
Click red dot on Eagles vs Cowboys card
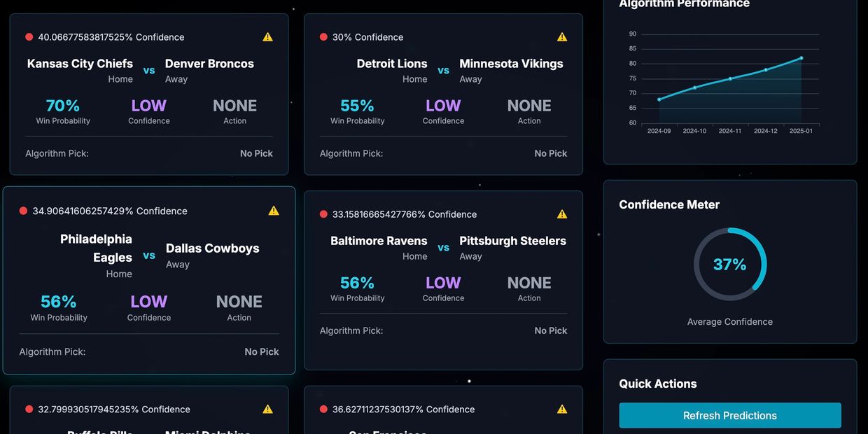tap(23, 211)
